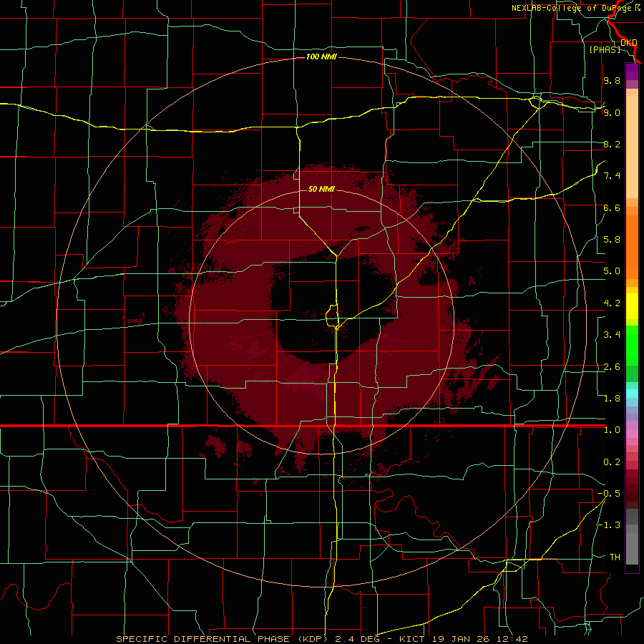Click the "100 NMI" range ring label
This screenshot has width=644, height=644.
(x=321, y=57)
